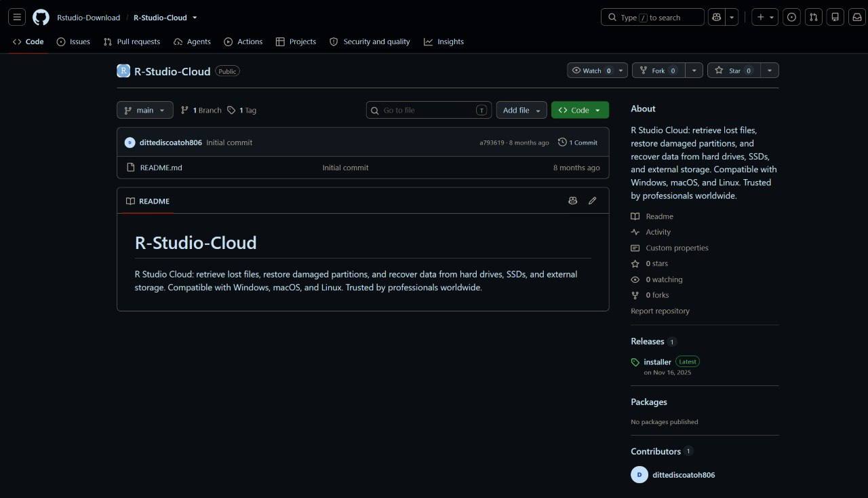Select the Code tab
Screen dimensions: 868x498
pyautogui.click(x=28, y=41)
